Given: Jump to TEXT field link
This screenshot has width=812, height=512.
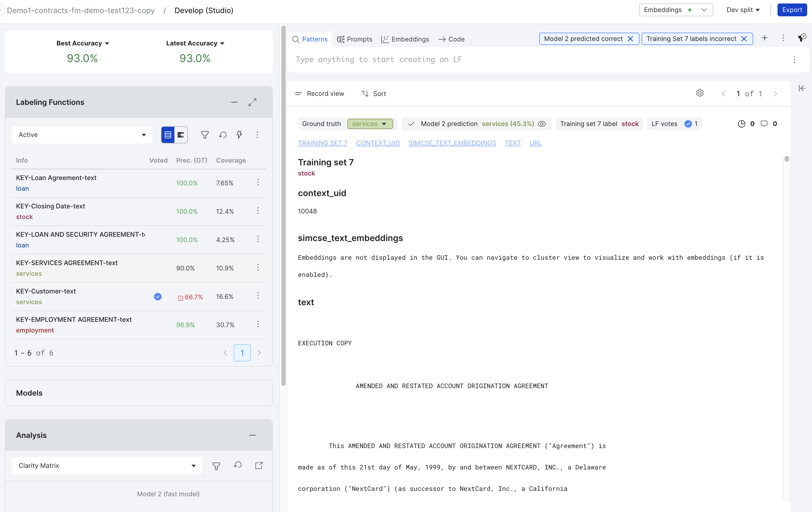Looking at the screenshot, I should click(x=512, y=143).
